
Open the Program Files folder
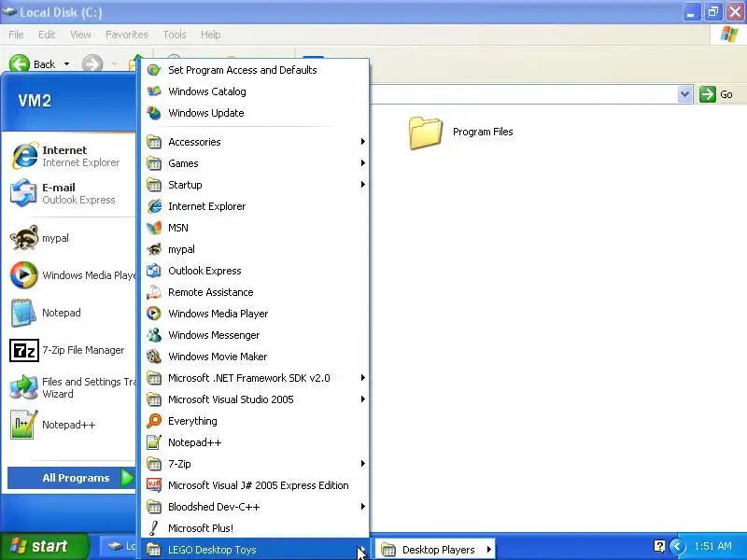(x=461, y=133)
